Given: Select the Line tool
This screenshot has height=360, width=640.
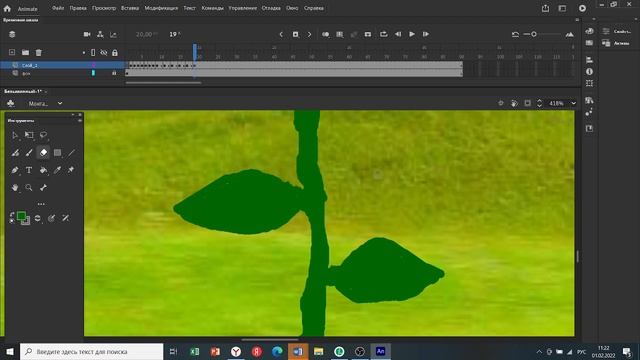Looking at the screenshot, I should tap(71, 153).
